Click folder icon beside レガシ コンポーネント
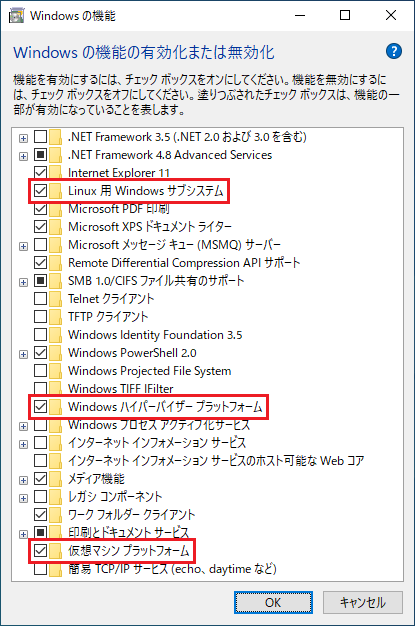Viewport: 415px width, 626px height. [x=56, y=497]
